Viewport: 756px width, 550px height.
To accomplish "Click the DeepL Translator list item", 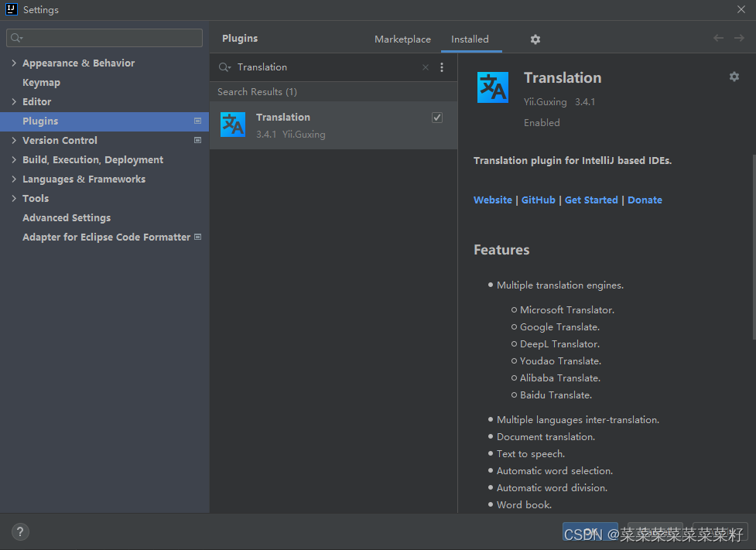I will [x=559, y=344].
